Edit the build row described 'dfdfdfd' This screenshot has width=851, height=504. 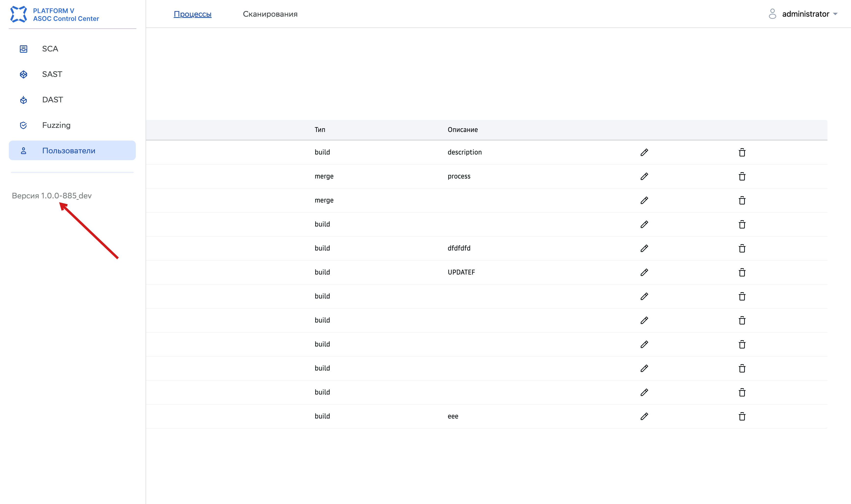coord(644,248)
